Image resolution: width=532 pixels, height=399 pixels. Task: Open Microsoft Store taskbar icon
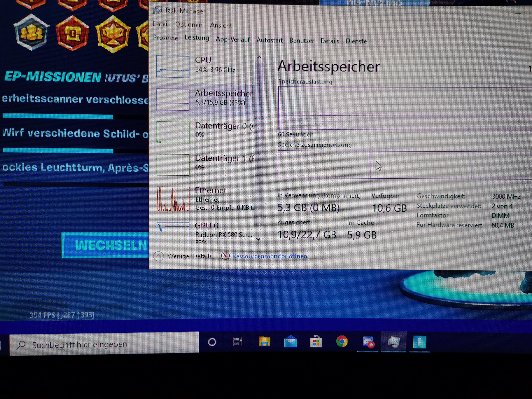tap(316, 342)
